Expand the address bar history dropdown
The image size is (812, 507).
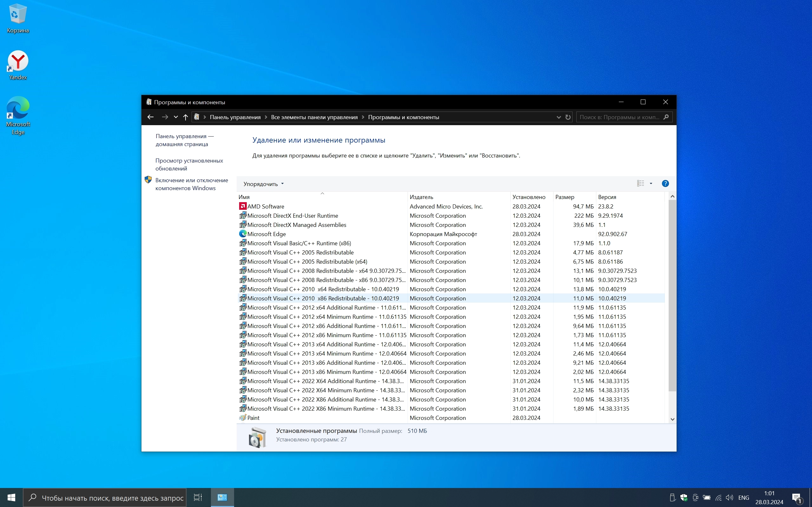click(558, 117)
